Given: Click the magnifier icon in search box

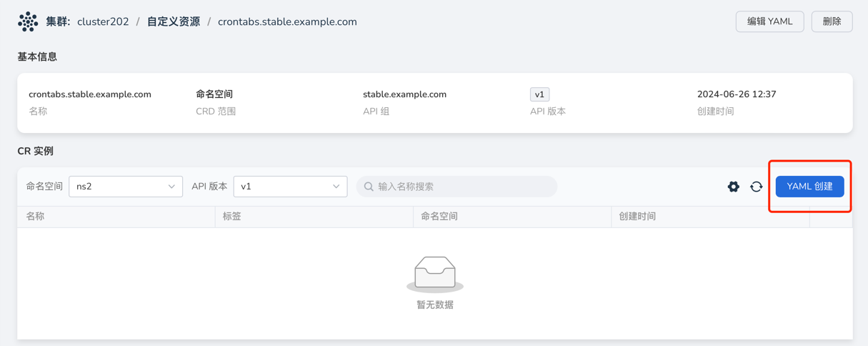Looking at the screenshot, I should (369, 187).
